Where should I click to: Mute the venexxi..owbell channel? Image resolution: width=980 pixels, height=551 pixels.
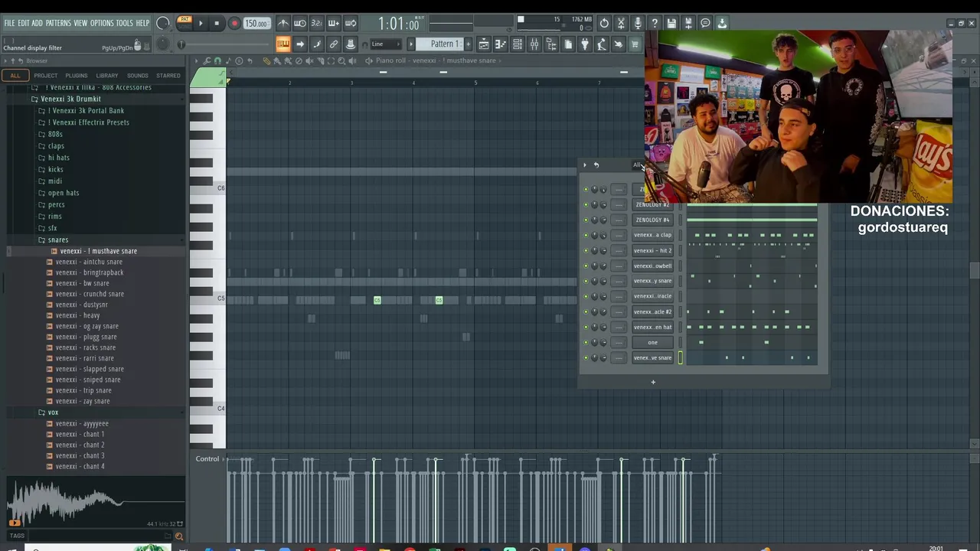click(586, 266)
